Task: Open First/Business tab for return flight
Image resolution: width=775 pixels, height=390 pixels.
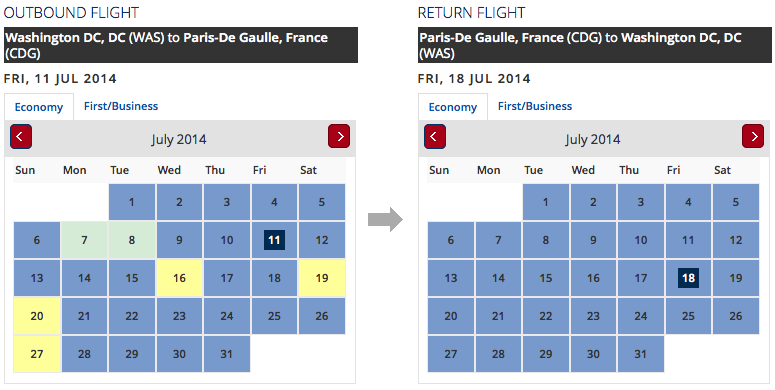Action: click(535, 106)
